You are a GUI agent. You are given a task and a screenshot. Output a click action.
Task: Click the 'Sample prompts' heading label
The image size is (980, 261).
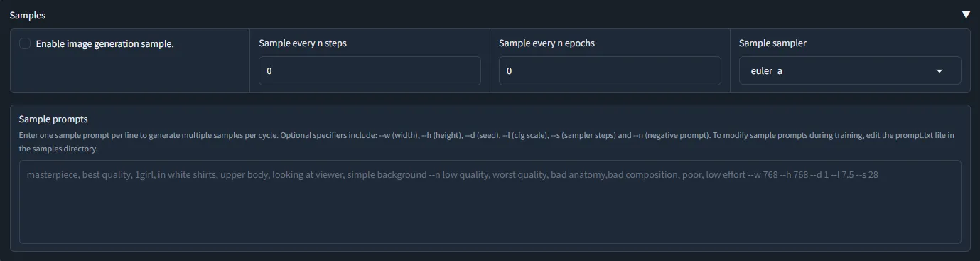(53, 119)
